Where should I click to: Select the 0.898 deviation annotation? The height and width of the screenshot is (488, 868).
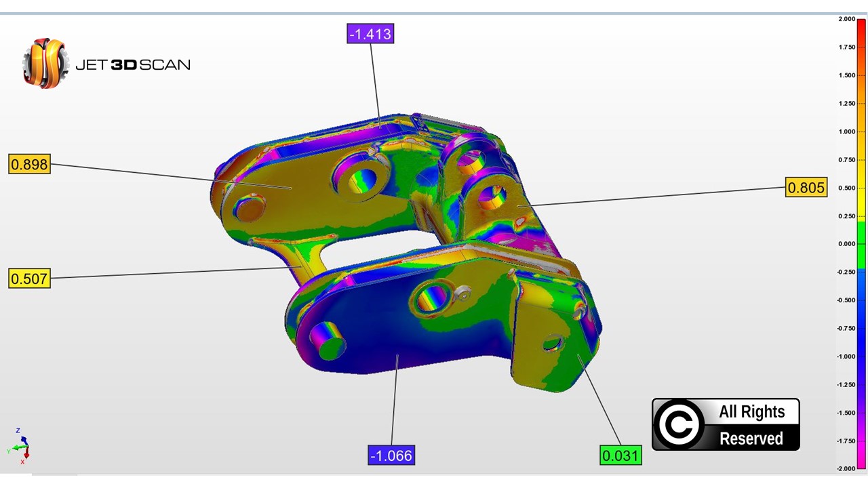[29, 165]
